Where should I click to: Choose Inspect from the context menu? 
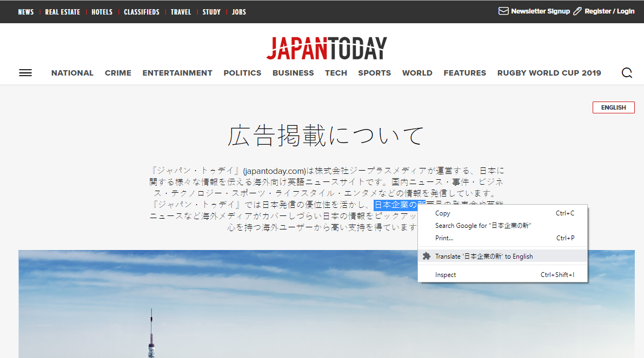(503, 275)
